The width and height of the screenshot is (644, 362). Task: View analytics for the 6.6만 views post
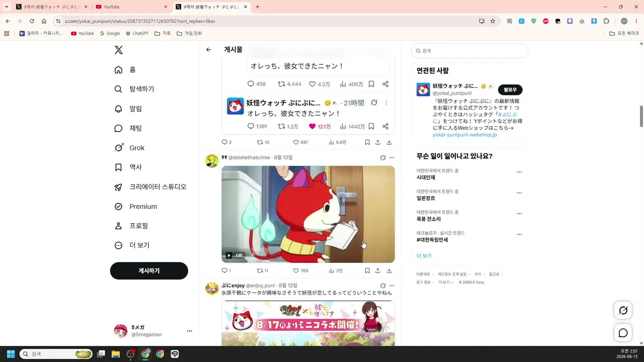(x=338, y=142)
